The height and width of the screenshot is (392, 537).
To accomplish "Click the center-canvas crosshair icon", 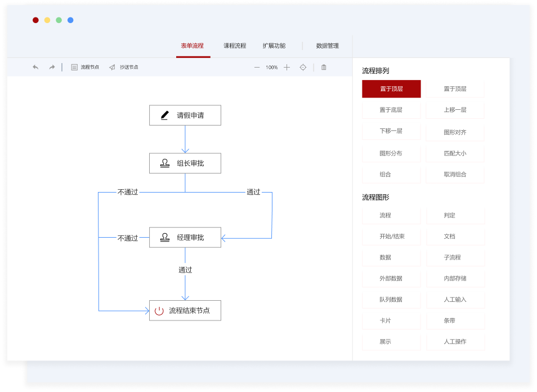I will 303,67.
